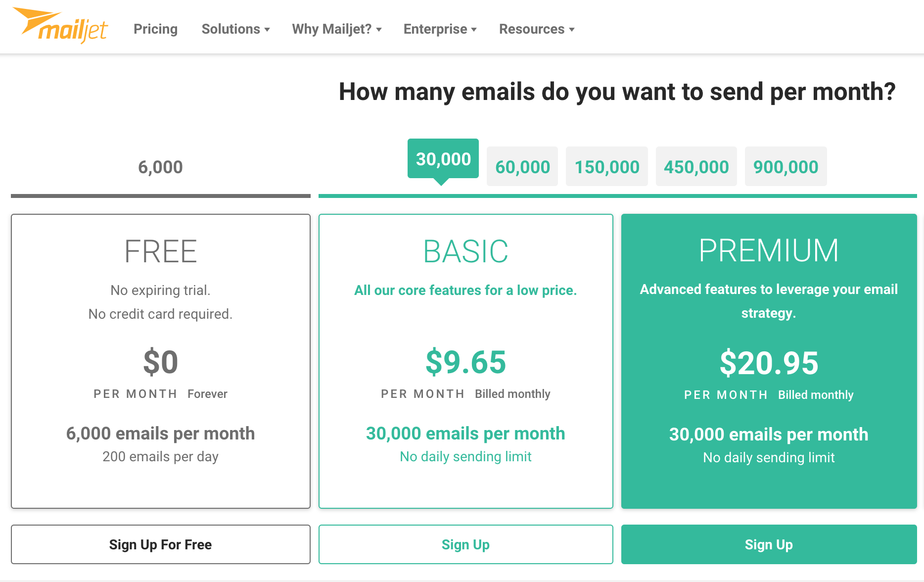Click Sign Up under the Premium plan
Viewport: 924px width, 582px height.
(x=769, y=544)
